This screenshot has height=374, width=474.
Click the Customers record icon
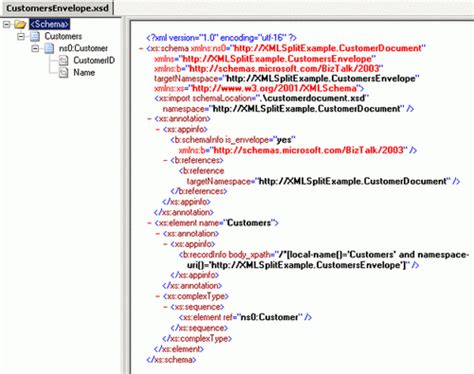coord(35,36)
